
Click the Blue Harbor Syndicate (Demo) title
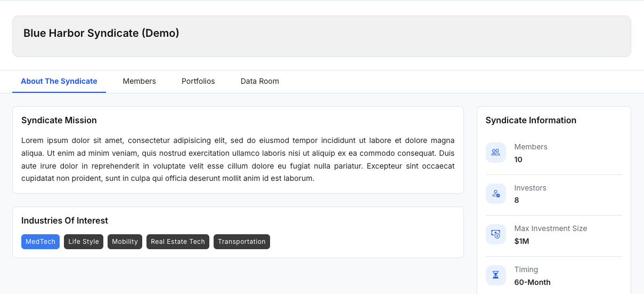[x=101, y=33]
